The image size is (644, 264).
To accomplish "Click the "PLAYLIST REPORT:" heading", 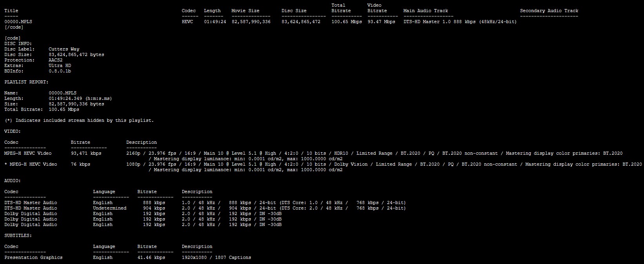I will (x=27, y=82).
